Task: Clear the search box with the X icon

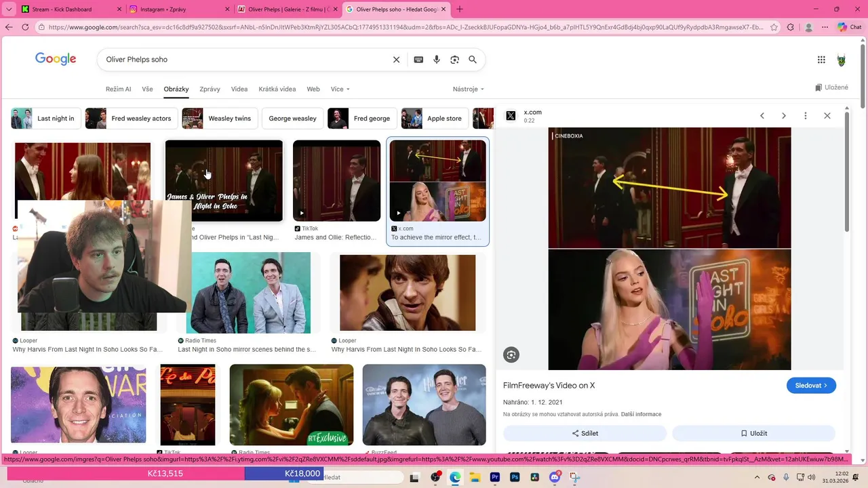Action: [x=397, y=60]
